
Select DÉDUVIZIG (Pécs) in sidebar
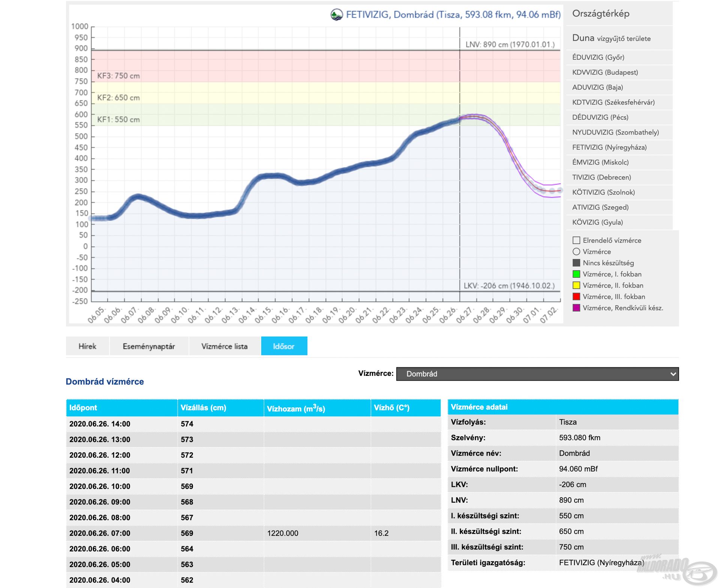[x=600, y=117]
